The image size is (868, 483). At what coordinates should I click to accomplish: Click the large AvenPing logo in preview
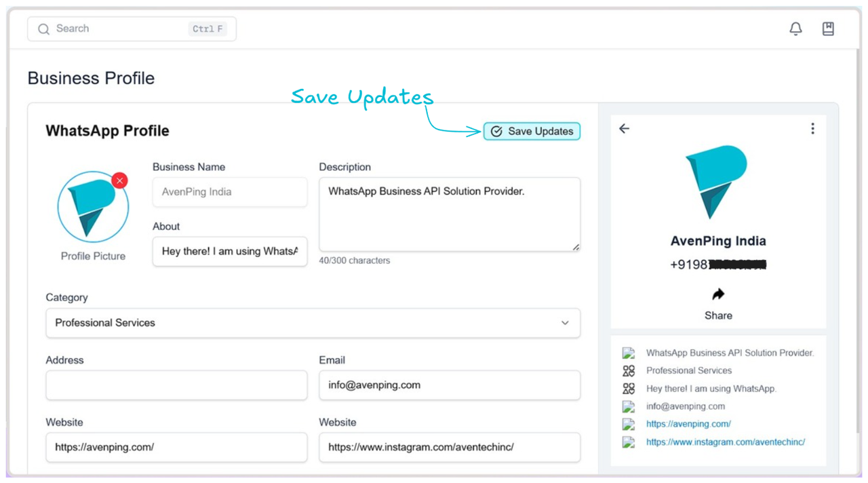click(x=716, y=182)
